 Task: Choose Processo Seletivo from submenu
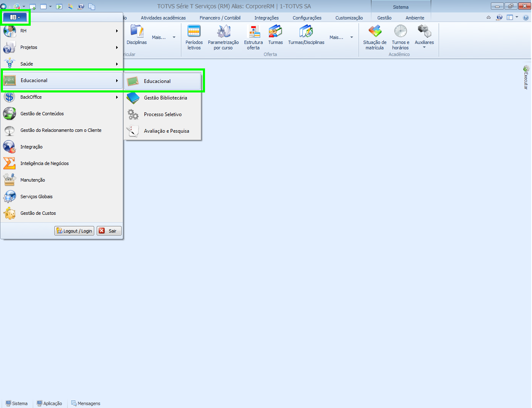[163, 114]
